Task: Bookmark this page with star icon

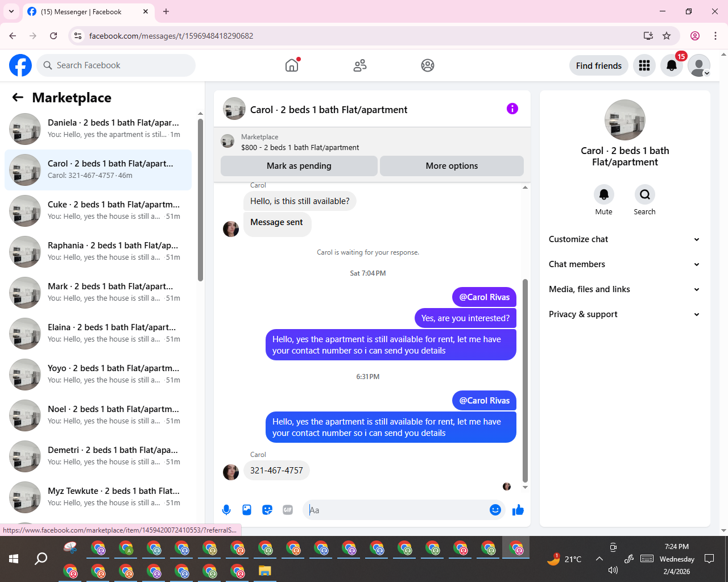Action: tap(667, 36)
